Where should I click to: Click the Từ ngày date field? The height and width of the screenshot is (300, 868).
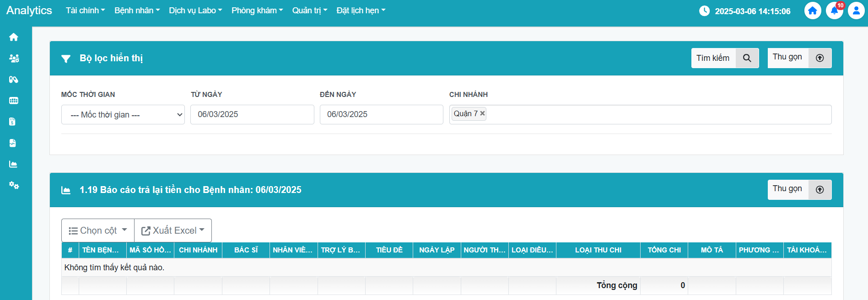(x=252, y=114)
